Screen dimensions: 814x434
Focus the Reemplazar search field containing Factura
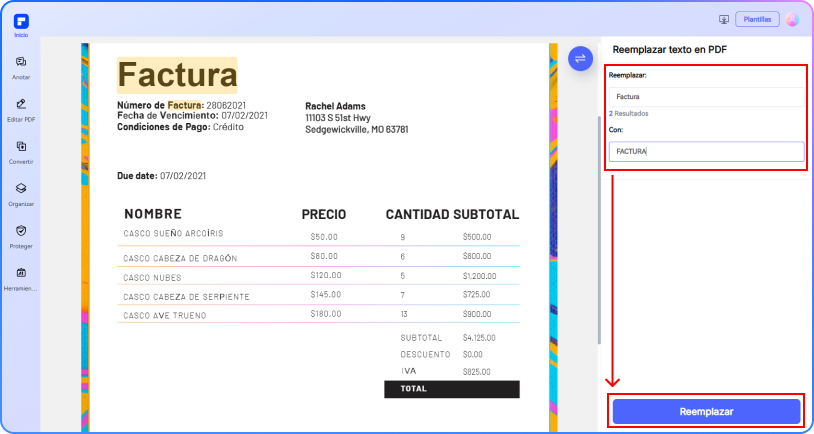point(706,97)
